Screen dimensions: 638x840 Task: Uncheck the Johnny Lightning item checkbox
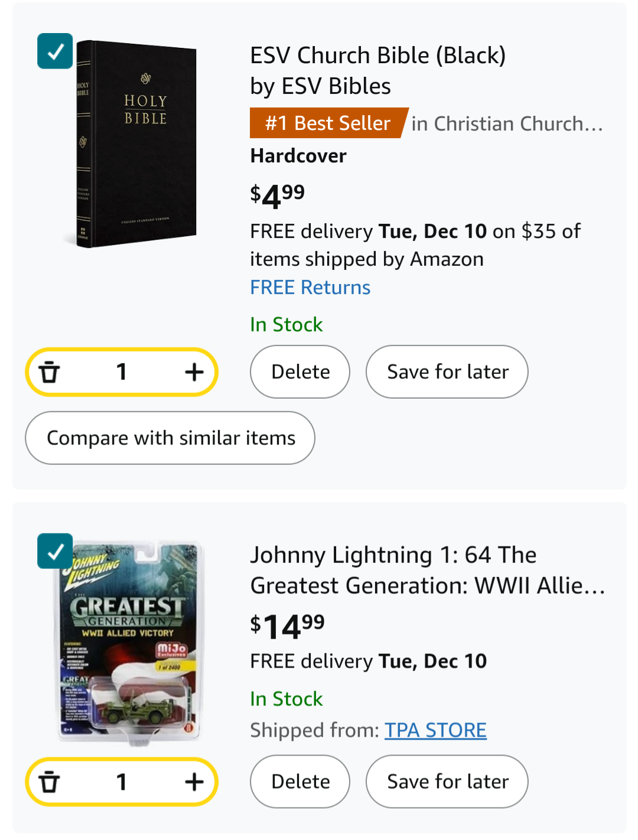coord(55,551)
